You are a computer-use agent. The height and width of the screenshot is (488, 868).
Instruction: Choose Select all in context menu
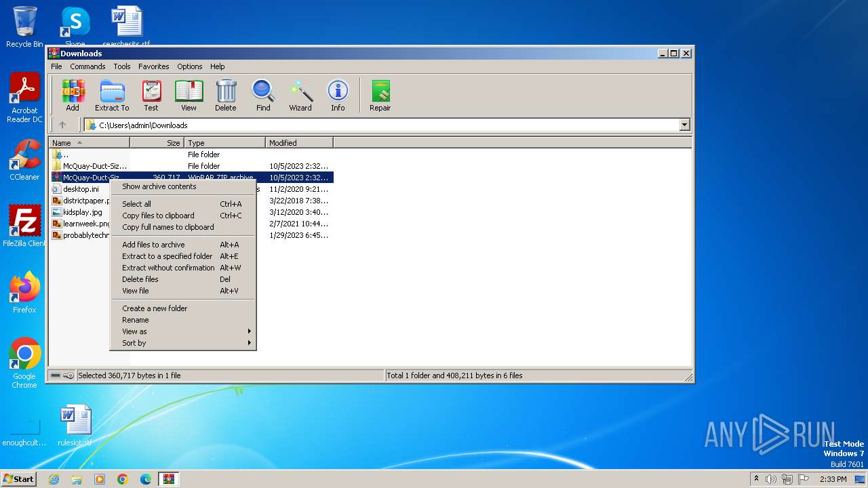click(x=183, y=204)
